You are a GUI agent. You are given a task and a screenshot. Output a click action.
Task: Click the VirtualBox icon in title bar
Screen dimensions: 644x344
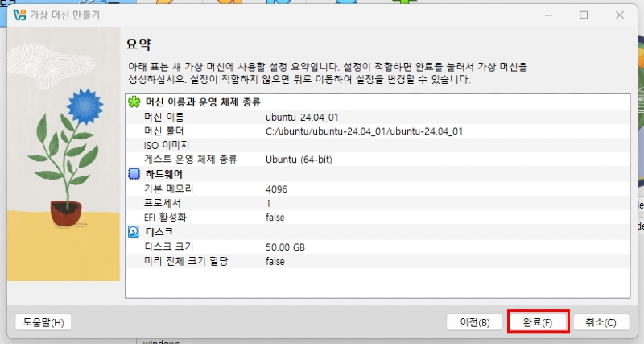coord(19,15)
